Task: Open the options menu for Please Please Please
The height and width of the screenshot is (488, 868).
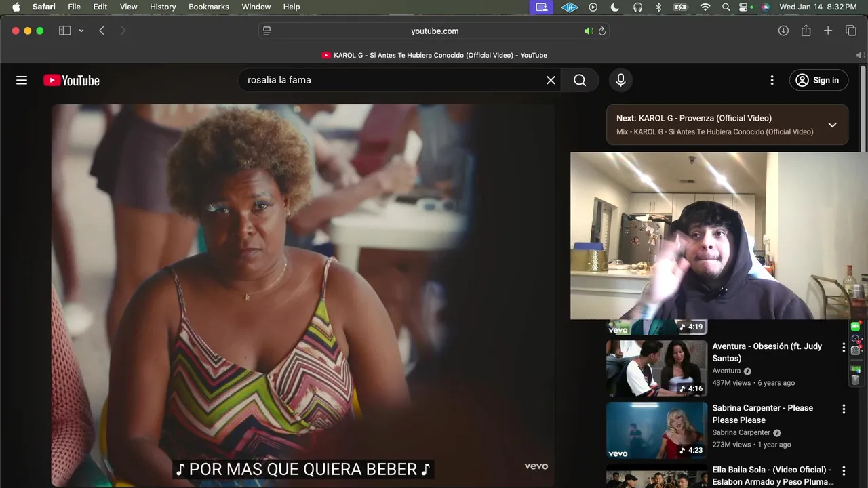Action: click(844, 409)
